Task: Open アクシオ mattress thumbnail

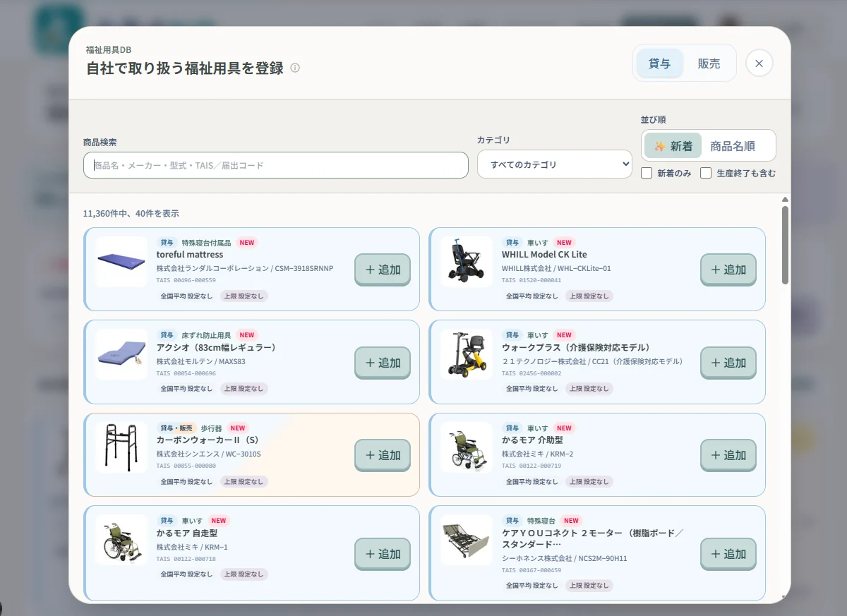Action: click(x=121, y=354)
